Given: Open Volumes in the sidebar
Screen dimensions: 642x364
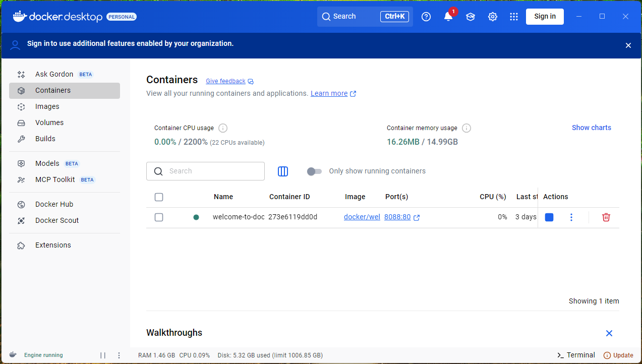Looking at the screenshot, I should (x=49, y=123).
